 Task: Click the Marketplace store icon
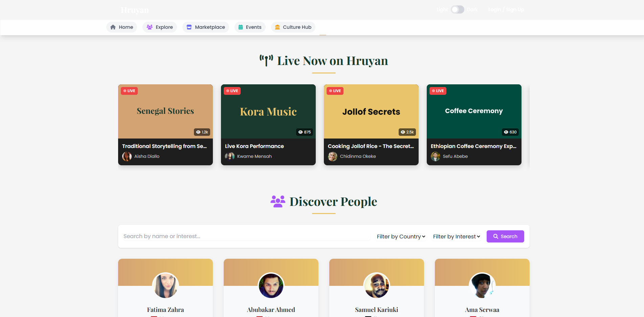pos(189,27)
